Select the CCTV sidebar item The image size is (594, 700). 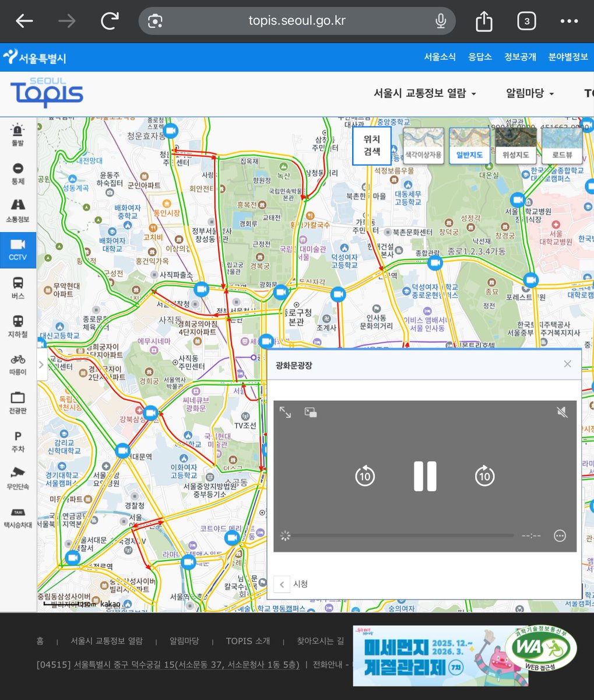pyautogui.click(x=18, y=250)
